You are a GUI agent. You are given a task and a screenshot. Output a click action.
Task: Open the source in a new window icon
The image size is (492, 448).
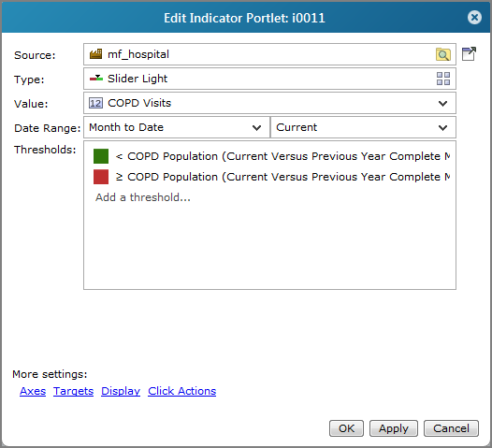(469, 53)
